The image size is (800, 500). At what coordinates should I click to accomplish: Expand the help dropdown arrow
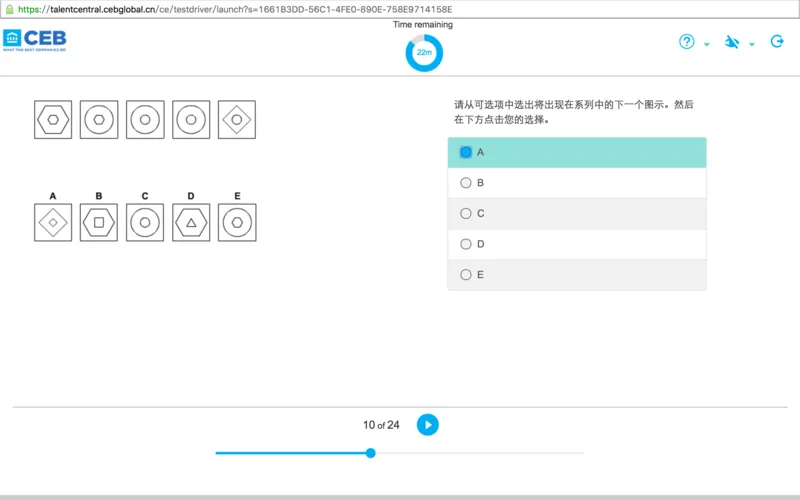(x=707, y=44)
